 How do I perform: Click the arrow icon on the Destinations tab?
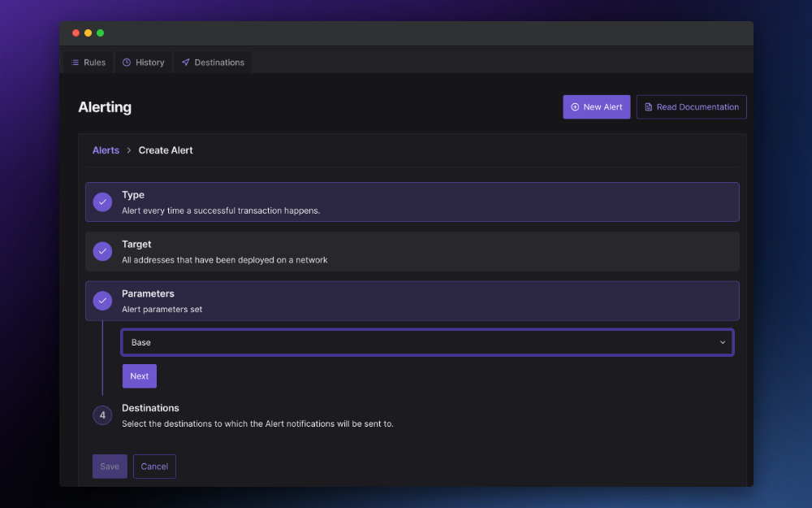coord(186,62)
